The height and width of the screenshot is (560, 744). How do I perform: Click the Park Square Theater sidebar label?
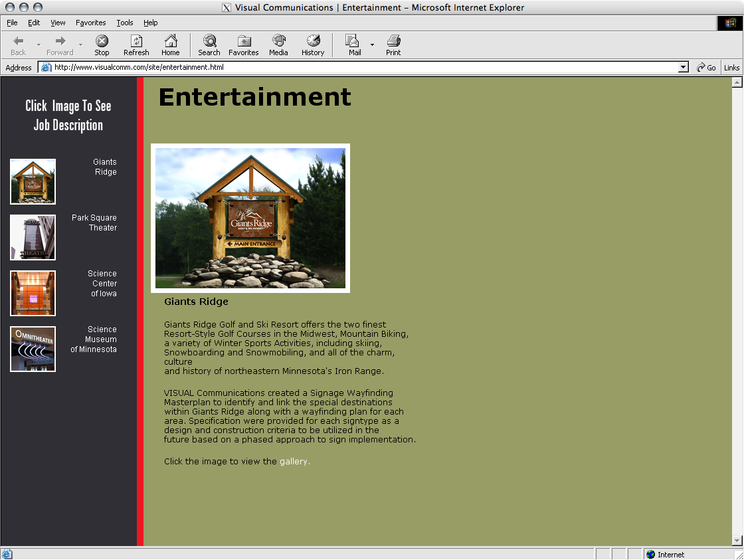pyautogui.click(x=94, y=223)
